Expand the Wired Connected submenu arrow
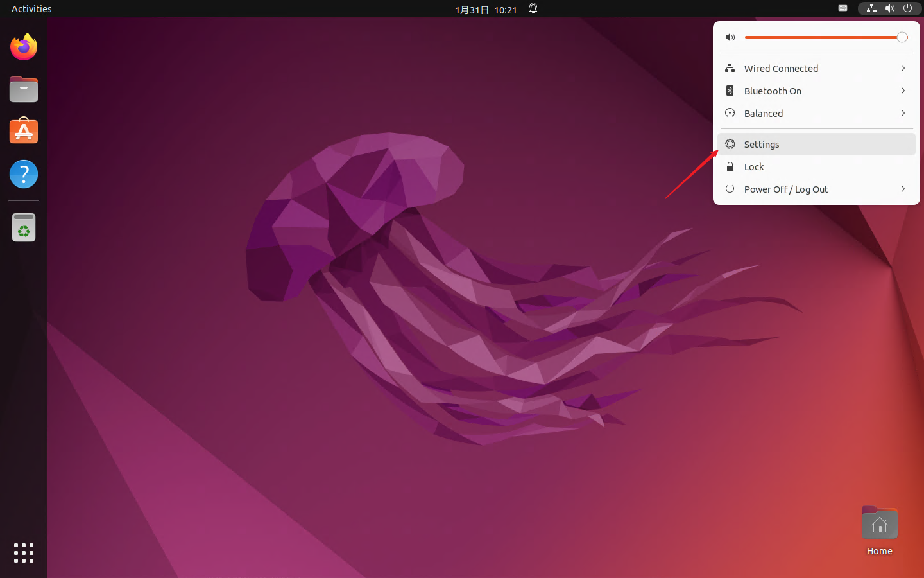 tap(903, 68)
